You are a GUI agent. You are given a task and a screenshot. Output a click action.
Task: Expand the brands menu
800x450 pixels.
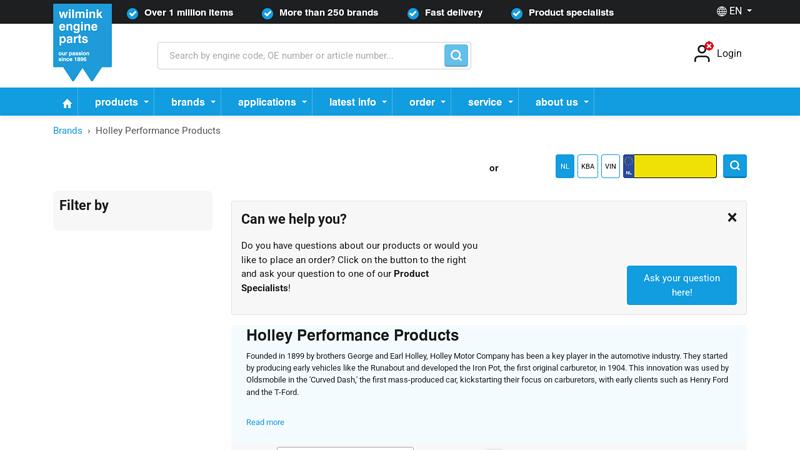click(193, 102)
